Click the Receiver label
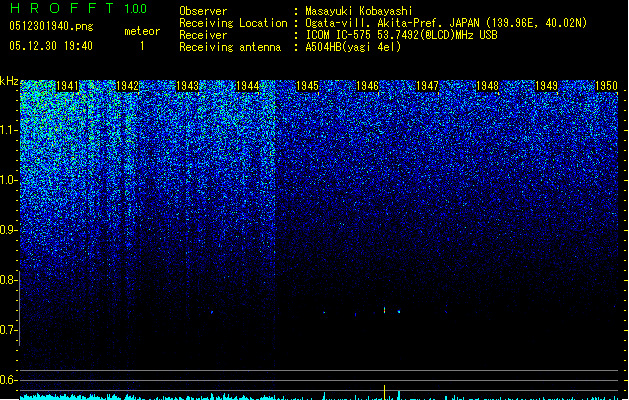The height and width of the screenshot is (400, 629). [x=203, y=35]
